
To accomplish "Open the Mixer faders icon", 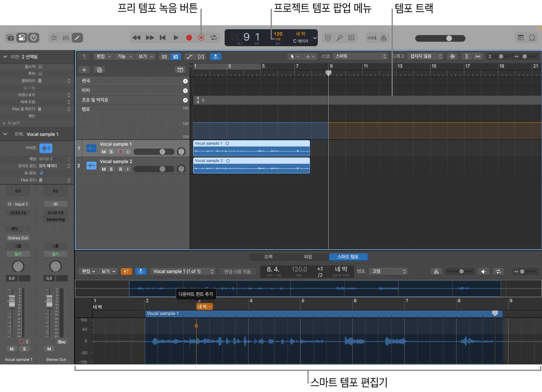I will tap(66, 38).
